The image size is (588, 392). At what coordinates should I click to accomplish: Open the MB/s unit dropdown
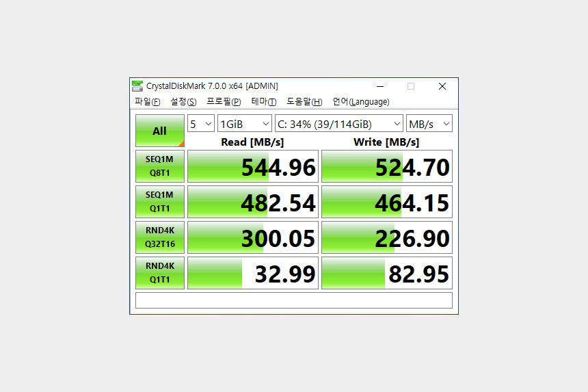pyautogui.click(x=429, y=123)
